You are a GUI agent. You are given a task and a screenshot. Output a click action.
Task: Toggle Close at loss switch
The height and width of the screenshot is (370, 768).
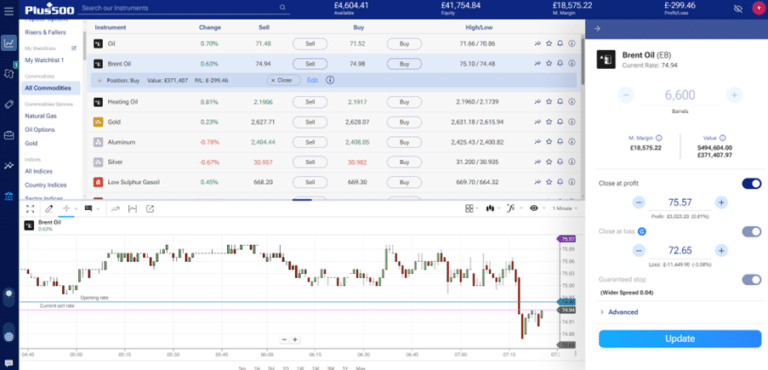(x=752, y=231)
